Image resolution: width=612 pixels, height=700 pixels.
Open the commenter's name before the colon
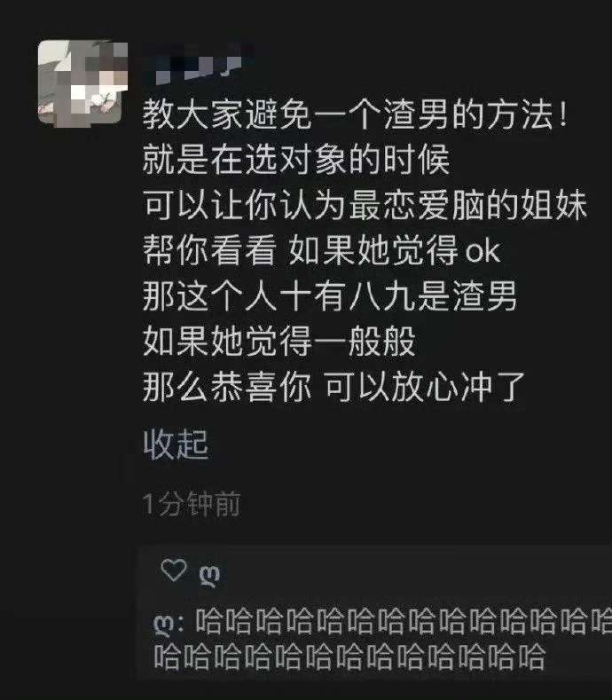click(x=163, y=625)
